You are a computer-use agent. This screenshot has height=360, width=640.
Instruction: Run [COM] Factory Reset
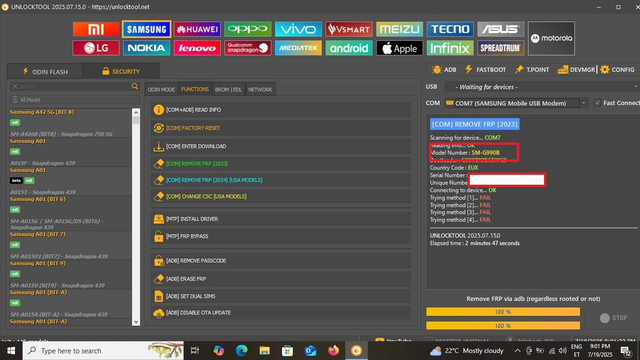[x=281, y=128]
